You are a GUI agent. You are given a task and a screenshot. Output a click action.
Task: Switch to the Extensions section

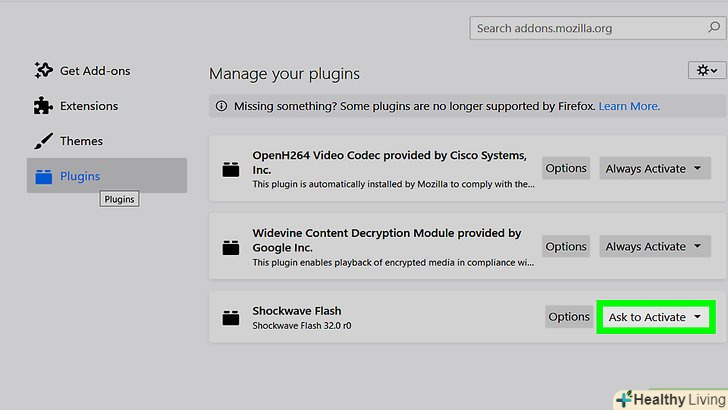coord(89,106)
